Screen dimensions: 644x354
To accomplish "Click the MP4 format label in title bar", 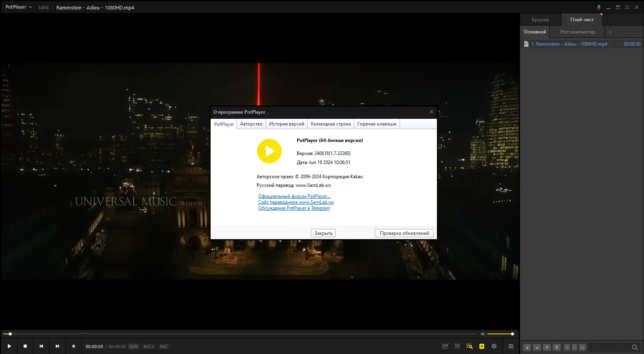I will (x=44, y=7).
